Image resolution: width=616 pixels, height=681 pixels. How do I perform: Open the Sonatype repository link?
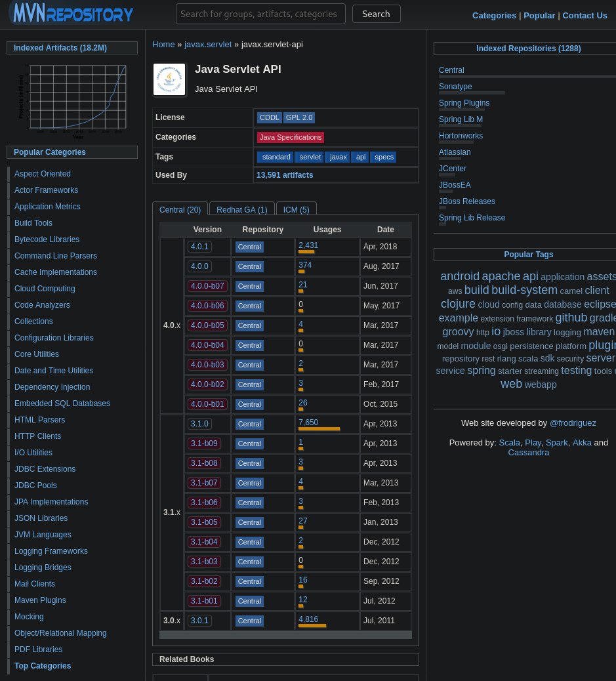pyautogui.click(x=455, y=87)
